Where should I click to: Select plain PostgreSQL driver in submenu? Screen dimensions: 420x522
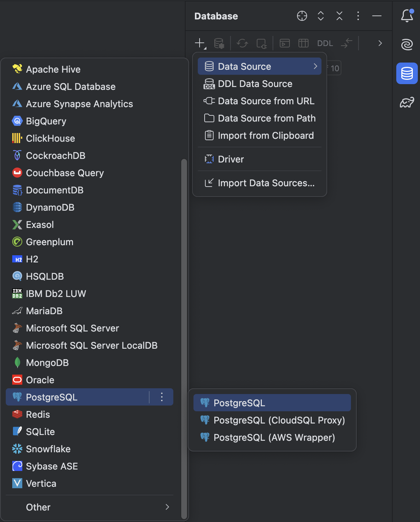(272, 403)
